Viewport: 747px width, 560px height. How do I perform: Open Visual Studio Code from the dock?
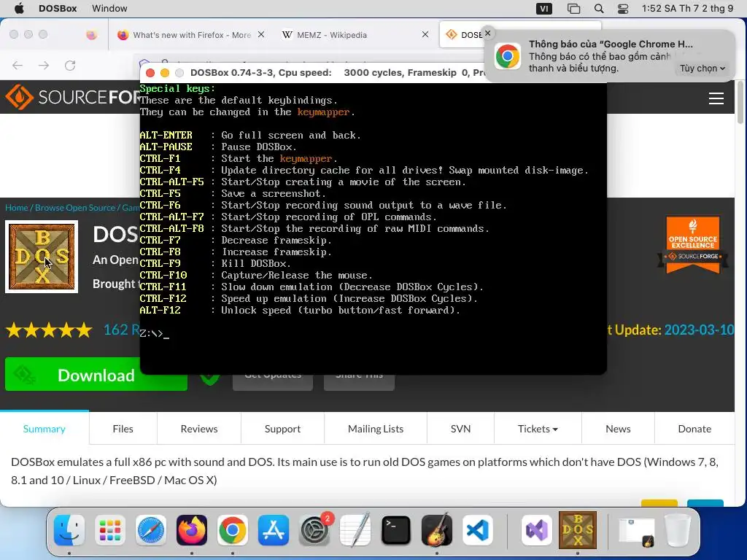[x=477, y=530]
